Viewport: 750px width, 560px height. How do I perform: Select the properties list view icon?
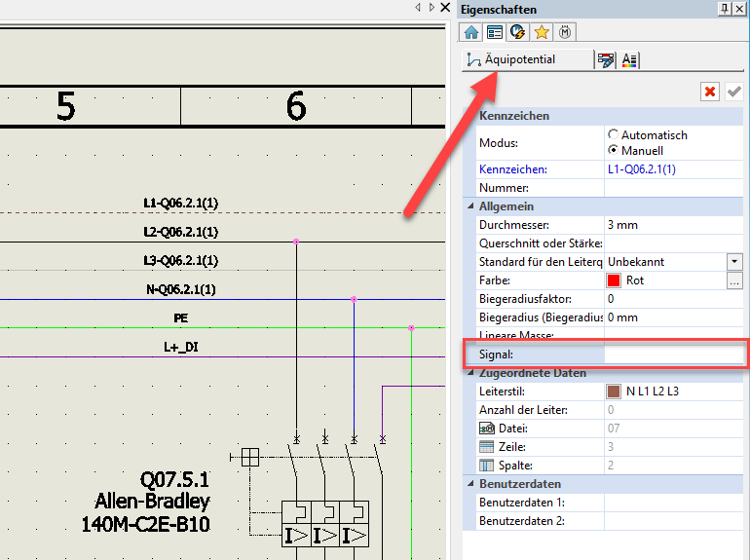(x=495, y=32)
